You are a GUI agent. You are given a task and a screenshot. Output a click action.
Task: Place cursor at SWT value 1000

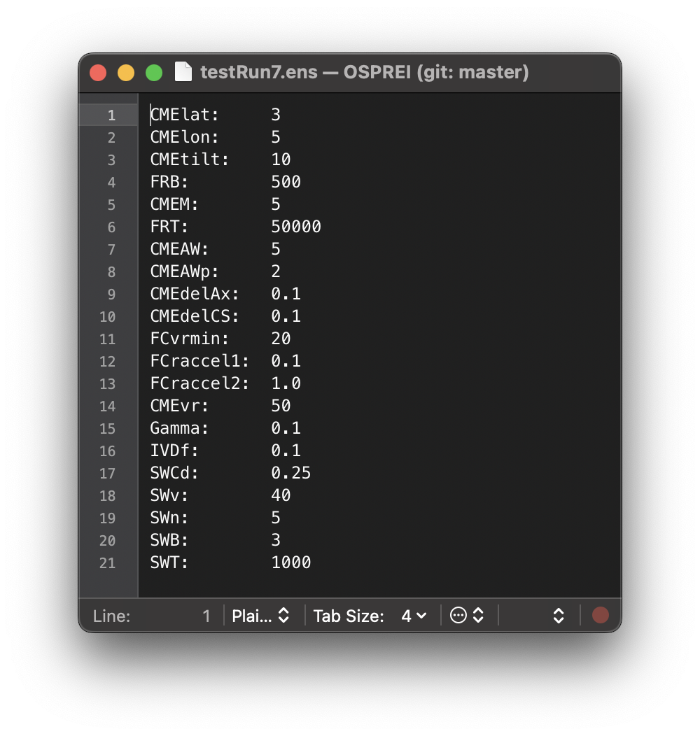pyautogui.click(x=290, y=562)
